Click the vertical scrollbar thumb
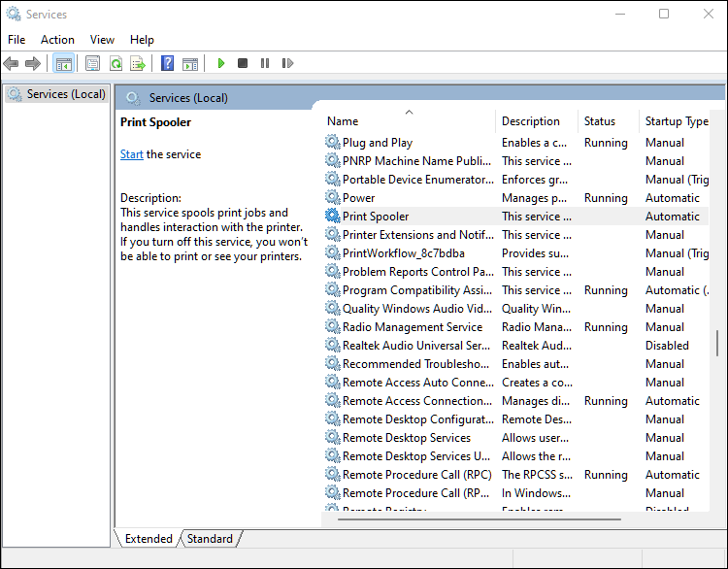The image size is (728, 569). pyautogui.click(x=717, y=344)
